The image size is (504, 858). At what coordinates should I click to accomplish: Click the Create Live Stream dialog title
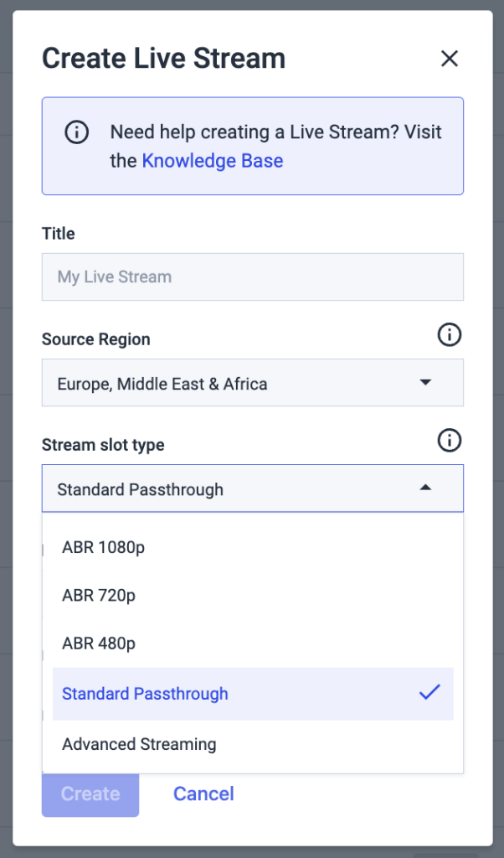coord(163,58)
